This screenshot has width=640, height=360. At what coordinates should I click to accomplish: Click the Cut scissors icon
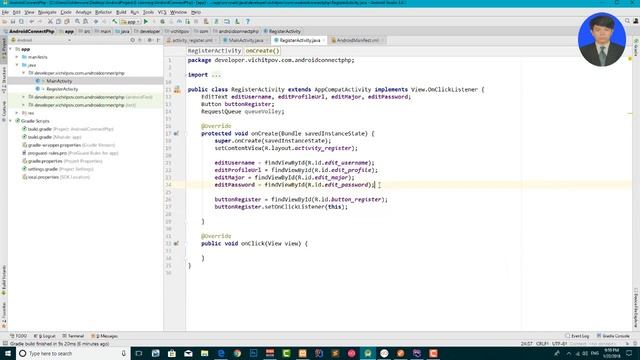(50, 22)
